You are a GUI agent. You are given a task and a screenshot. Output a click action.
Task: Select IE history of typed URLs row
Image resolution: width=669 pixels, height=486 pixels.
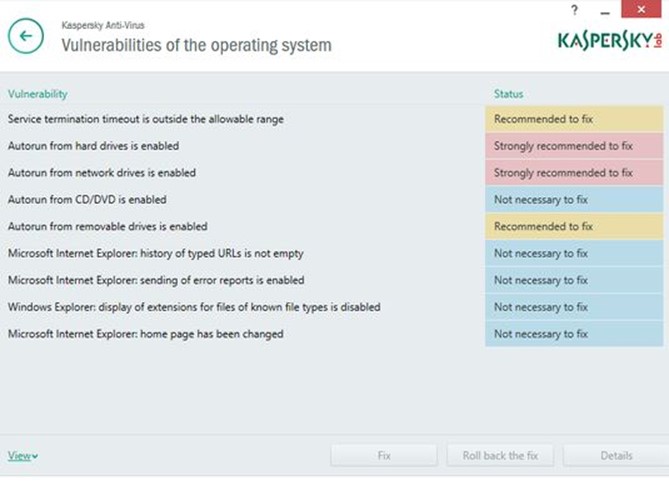[x=155, y=254]
